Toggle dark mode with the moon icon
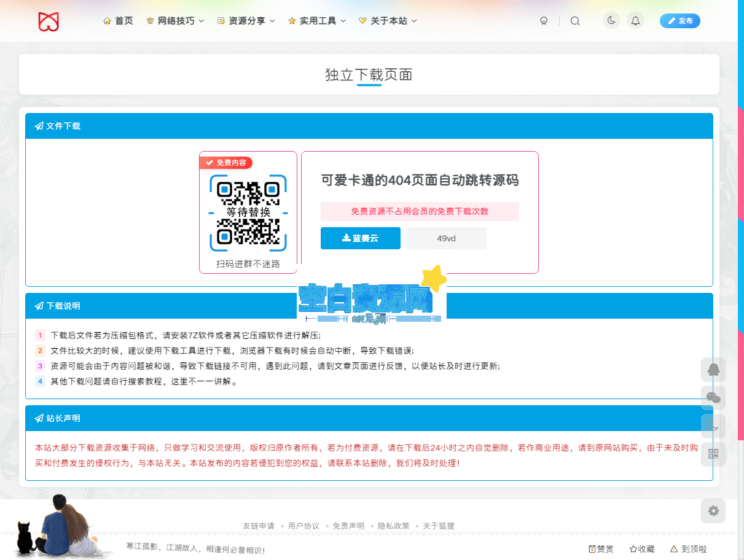 point(611,20)
